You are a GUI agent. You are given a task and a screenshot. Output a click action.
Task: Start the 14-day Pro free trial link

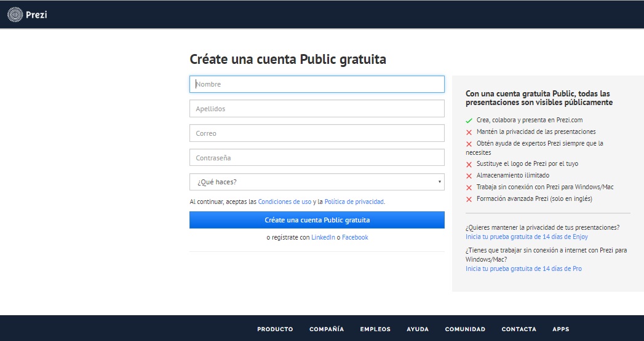[x=523, y=268]
